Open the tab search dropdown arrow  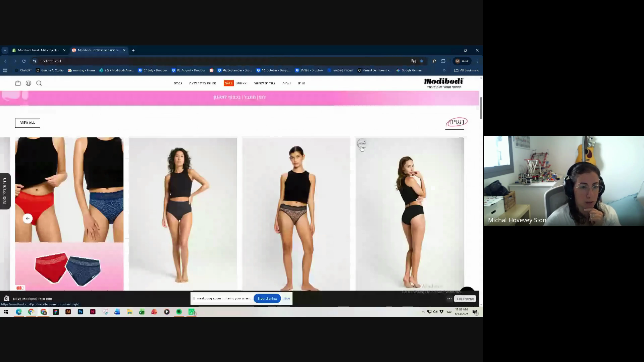(5, 50)
